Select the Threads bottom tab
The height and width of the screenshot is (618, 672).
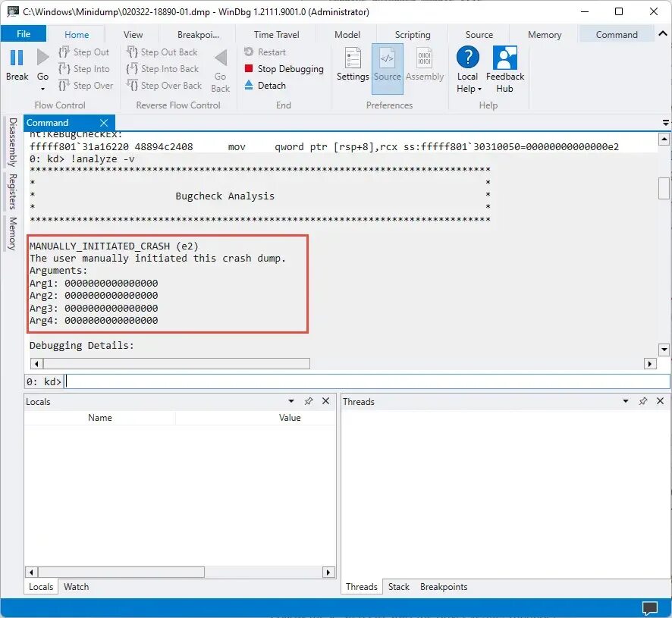click(x=361, y=587)
